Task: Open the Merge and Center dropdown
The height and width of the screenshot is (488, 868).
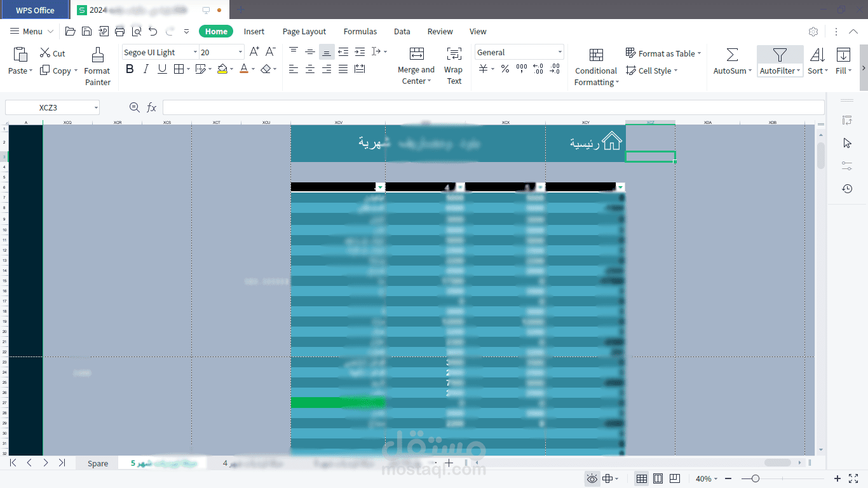Action: 416,76
